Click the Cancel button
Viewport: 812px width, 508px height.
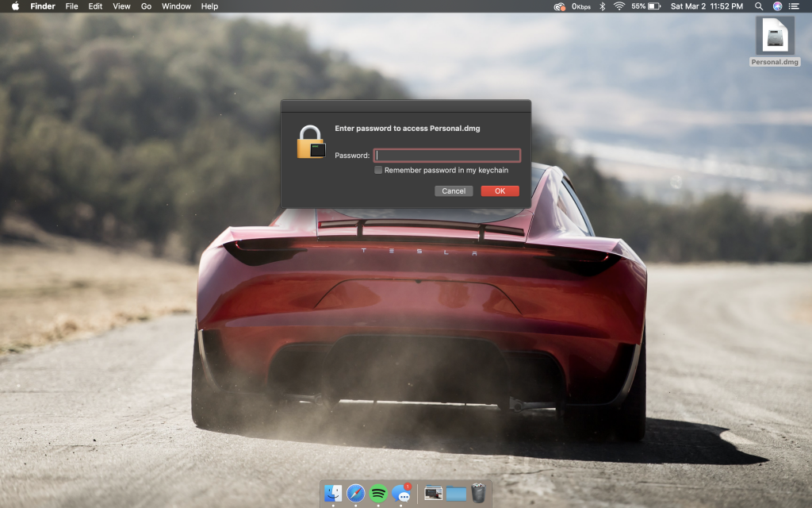[454, 190]
